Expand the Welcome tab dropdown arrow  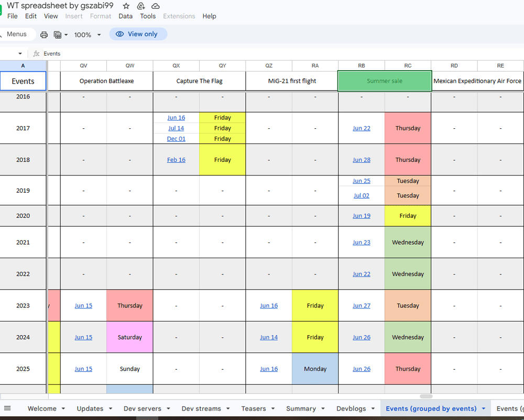pyautogui.click(x=63, y=408)
